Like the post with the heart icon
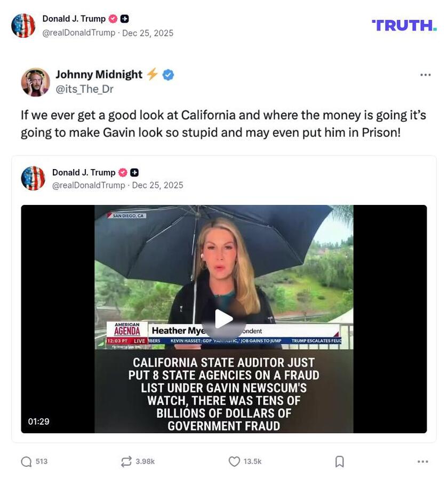 point(234,462)
